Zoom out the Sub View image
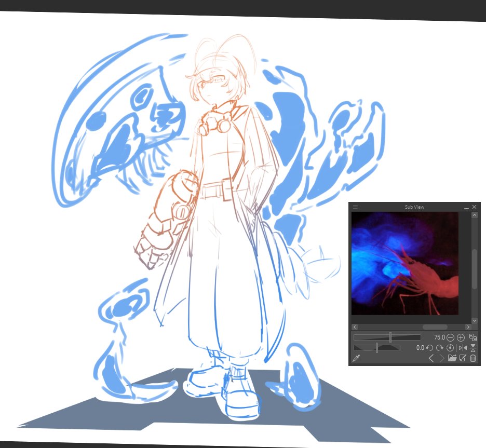Viewport: 486px width, 448px height. [x=450, y=337]
